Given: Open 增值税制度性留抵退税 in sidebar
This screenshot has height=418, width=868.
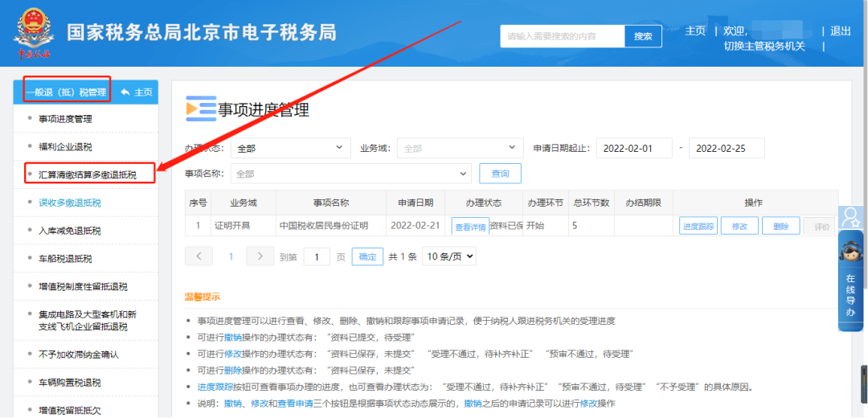Looking at the screenshot, I should [x=83, y=287].
